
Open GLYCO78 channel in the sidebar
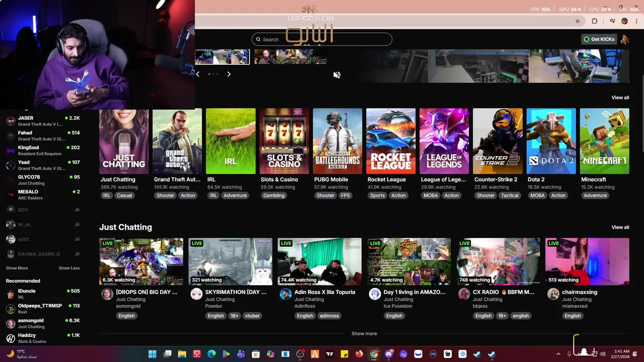click(x=43, y=179)
